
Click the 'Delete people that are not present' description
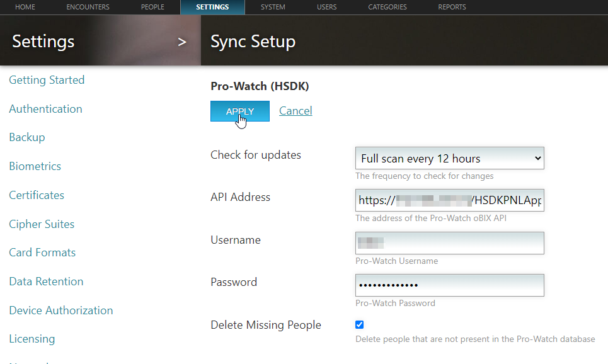coord(475,339)
